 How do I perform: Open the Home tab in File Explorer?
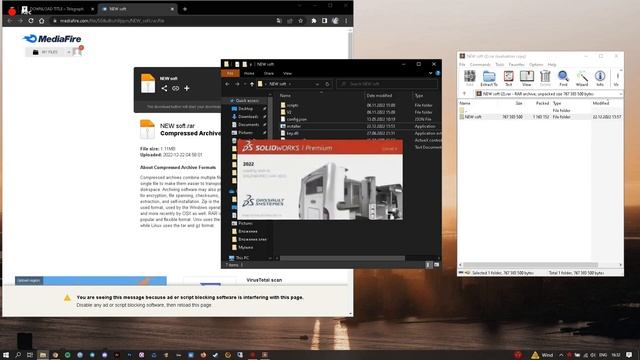(x=249, y=73)
